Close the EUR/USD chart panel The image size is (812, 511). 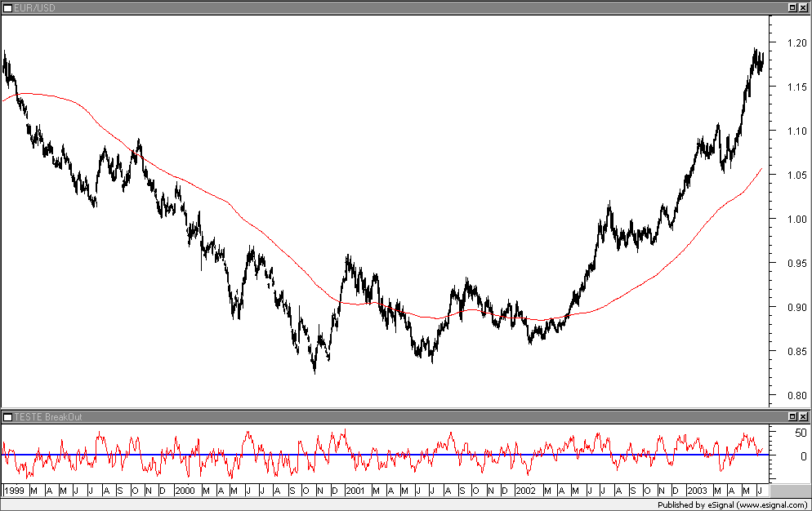pos(803,8)
